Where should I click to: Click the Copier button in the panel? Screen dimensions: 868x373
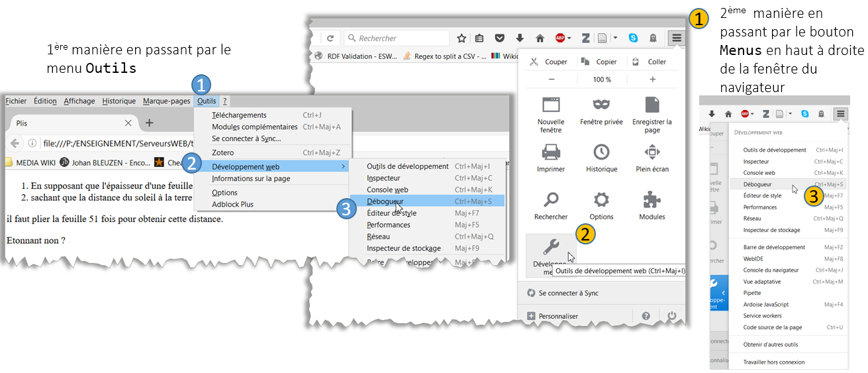point(600,62)
